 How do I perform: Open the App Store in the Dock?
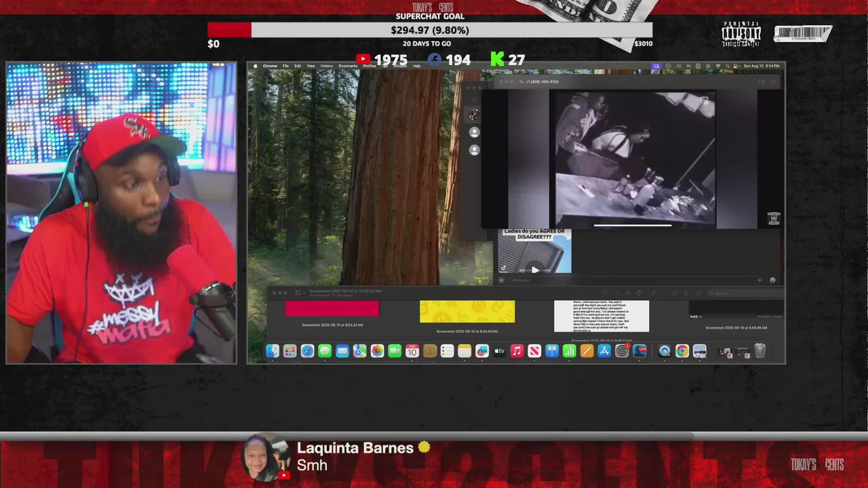click(604, 350)
